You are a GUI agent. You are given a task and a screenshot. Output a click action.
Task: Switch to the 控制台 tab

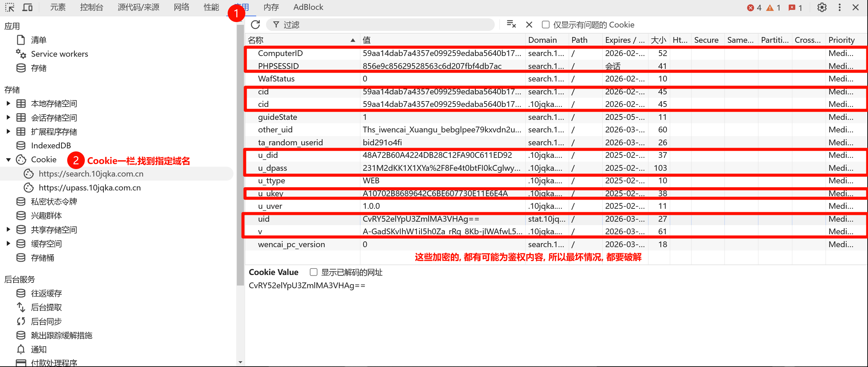(92, 7)
